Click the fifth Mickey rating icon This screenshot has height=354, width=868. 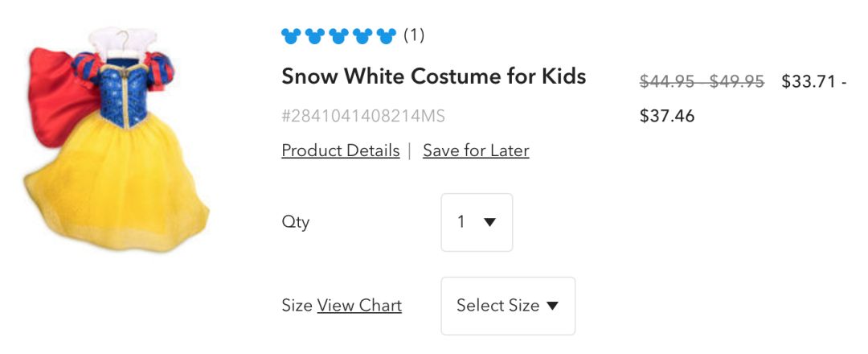[x=387, y=35]
